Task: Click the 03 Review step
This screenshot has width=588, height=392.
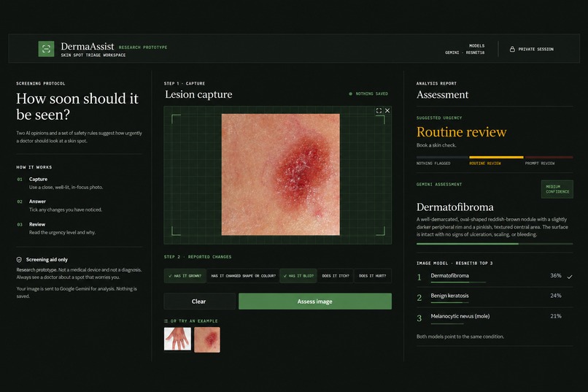Action: (x=56, y=228)
